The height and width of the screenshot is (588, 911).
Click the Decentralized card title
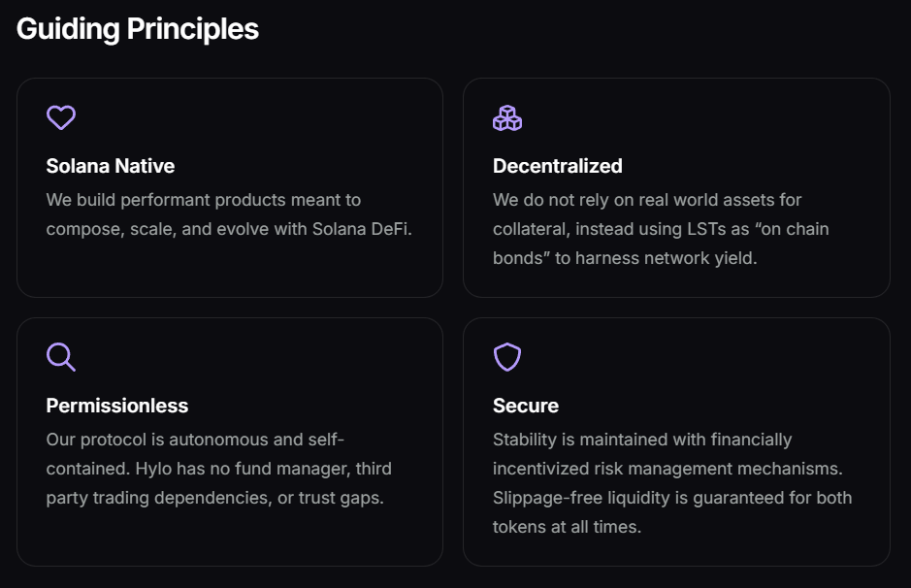[558, 166]
